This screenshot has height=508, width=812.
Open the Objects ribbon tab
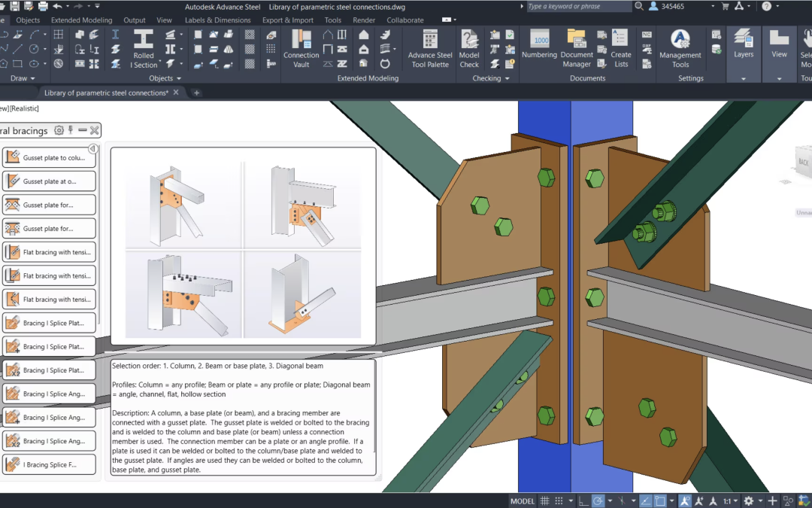click(x=28, y=20)
